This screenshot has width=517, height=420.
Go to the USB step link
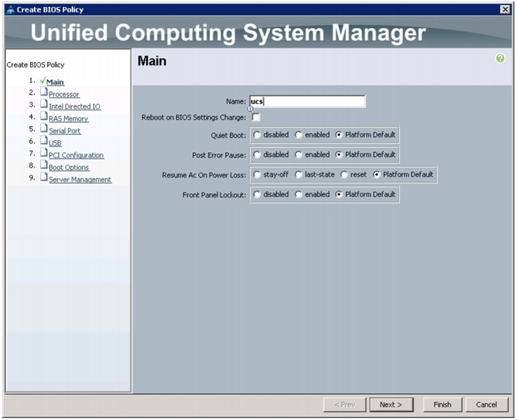(x=55, y=143)
